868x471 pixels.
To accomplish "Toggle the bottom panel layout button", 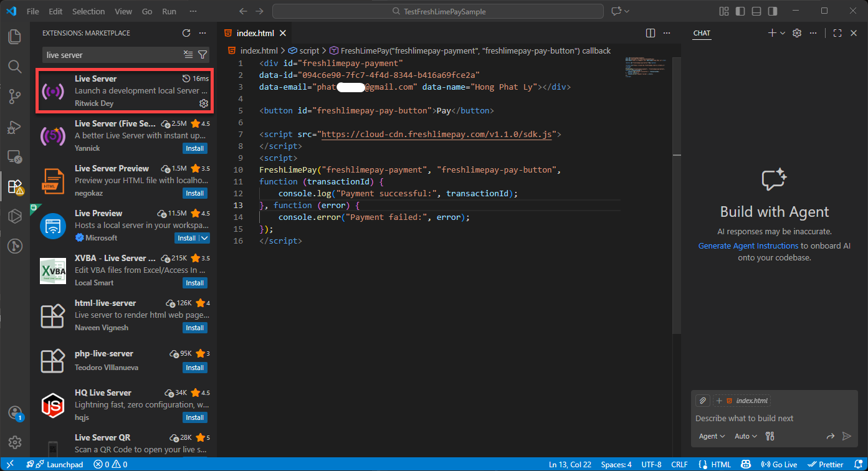I will [x=756, y=11].
